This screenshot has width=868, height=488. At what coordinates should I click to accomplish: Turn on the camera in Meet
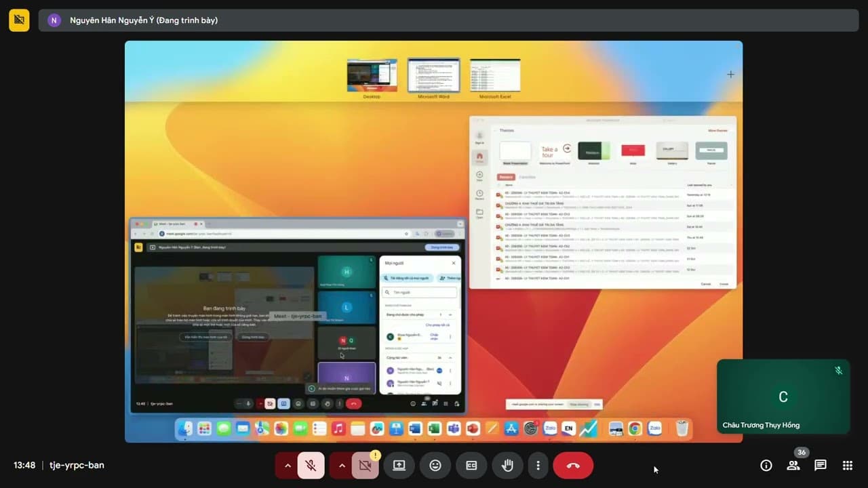[365, 466]
